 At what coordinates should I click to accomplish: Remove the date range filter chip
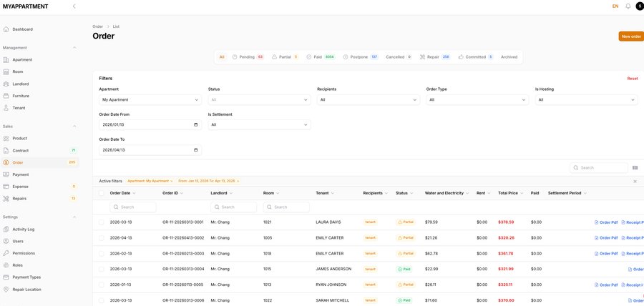tap(238, 181)
